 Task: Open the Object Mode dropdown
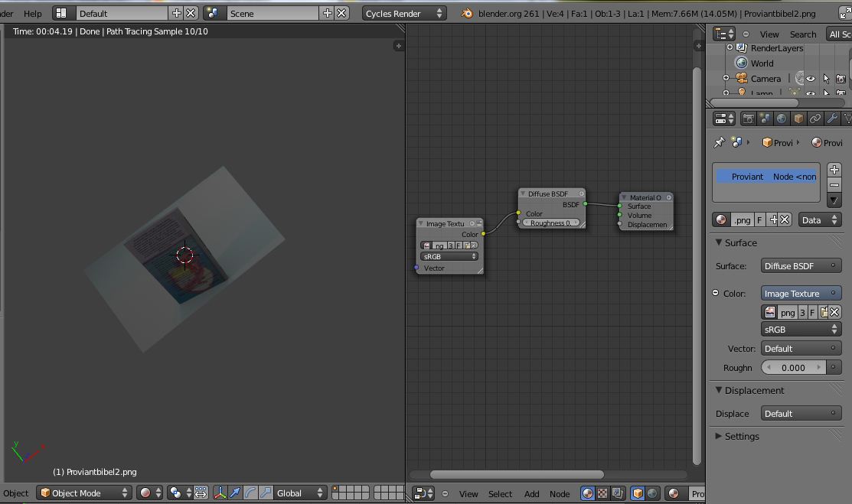coord(84,493)
